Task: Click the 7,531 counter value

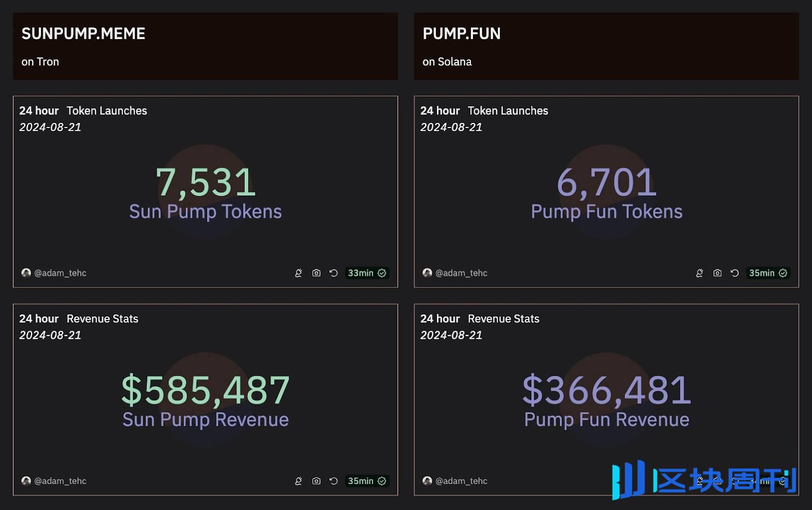Action: click(206, 182)
